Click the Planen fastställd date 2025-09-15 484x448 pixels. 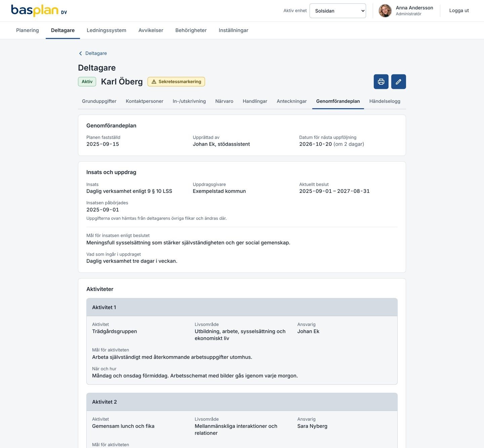(x=103, y=144)
